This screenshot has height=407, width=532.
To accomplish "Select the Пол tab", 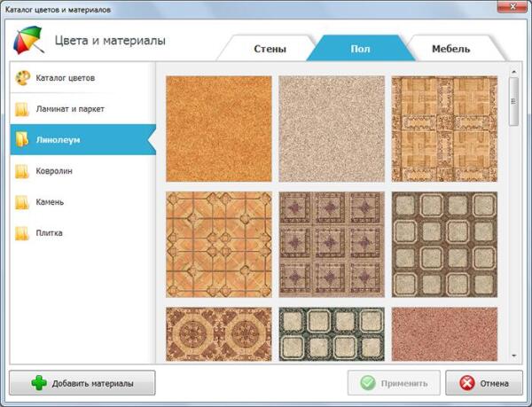I will 358,48.
